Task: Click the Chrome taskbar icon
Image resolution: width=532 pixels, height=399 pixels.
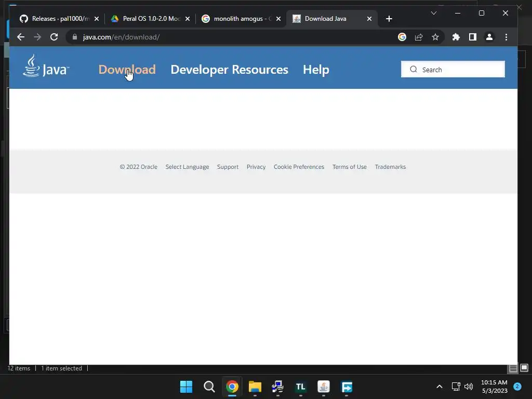Action: click(x=232, y=387)
